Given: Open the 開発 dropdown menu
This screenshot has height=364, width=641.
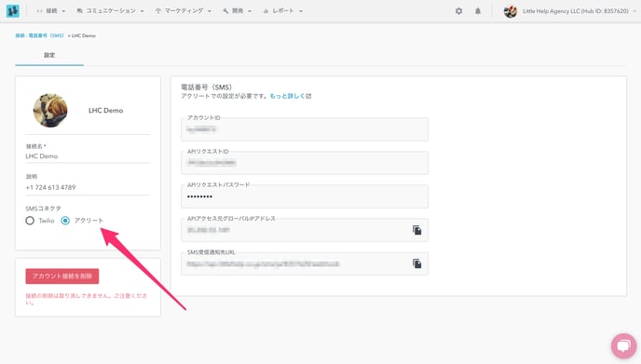Looking at the screenshot, I should pyautogui.click(x=237, y=11).
